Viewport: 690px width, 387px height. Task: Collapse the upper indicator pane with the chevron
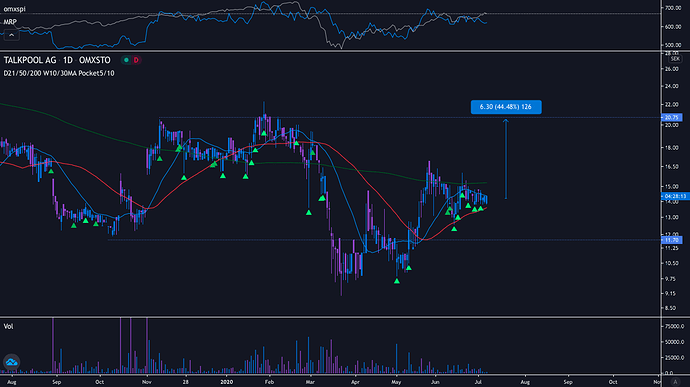coord(11,35)
